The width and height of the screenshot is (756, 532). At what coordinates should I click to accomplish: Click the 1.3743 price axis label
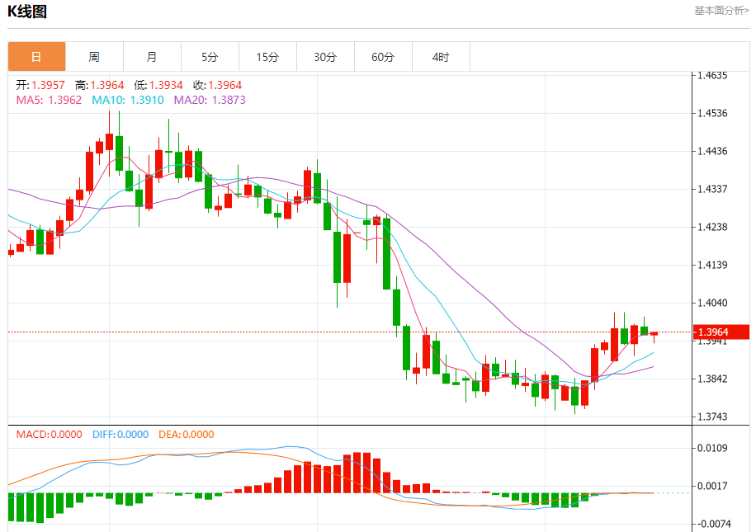pyautogui.click(x=712, y=417)
